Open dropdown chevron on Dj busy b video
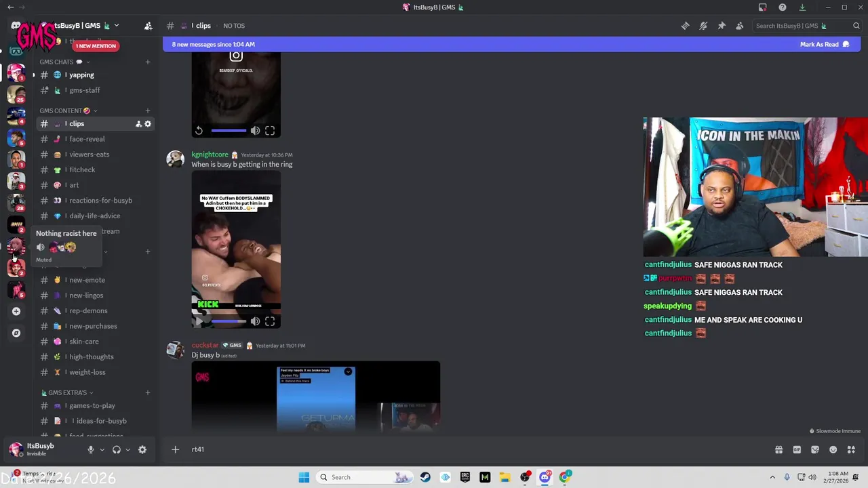This screenshot has width=868, height=488. [x=348, y=371]
